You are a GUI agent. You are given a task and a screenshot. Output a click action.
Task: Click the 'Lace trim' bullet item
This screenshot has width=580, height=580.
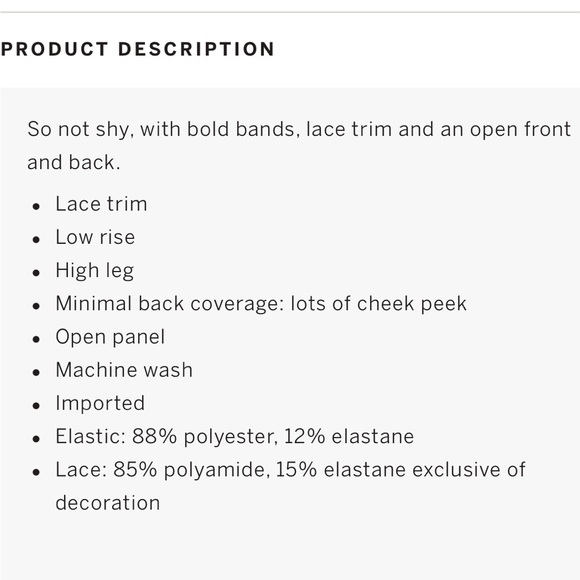click(x=101, y=204)
